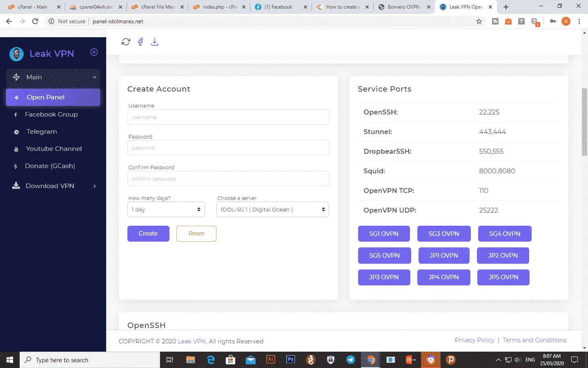Click the download icon in the page header
Screen dimensions: 588x368
155,42
